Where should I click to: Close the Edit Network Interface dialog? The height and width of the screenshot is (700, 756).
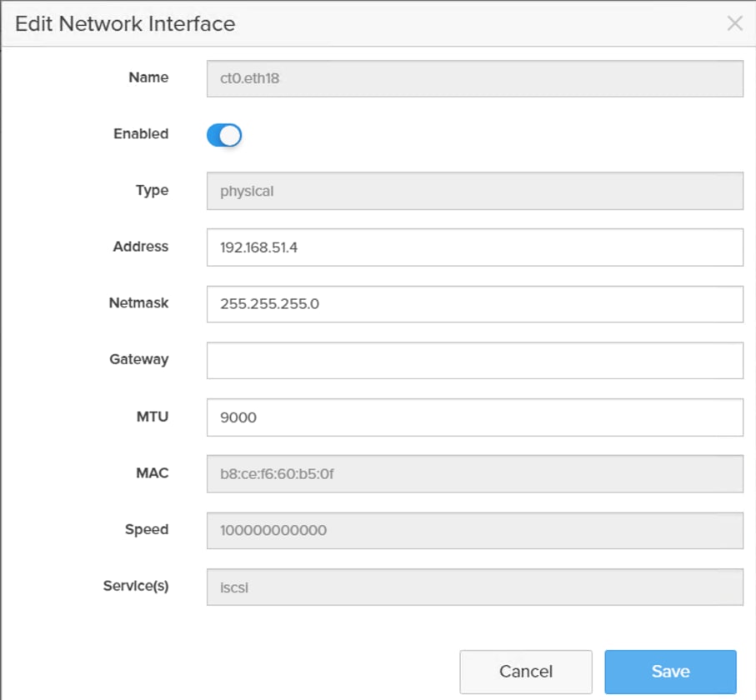point(734,23)
